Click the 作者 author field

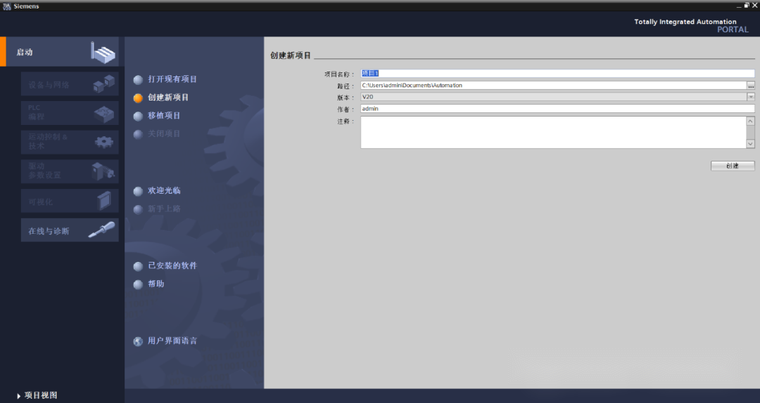point(557,109)
